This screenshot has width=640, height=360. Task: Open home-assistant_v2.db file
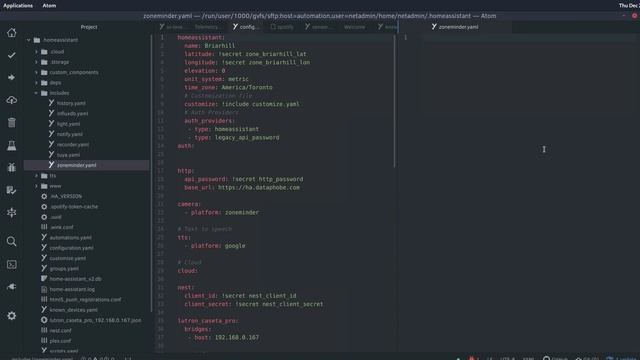76,279
